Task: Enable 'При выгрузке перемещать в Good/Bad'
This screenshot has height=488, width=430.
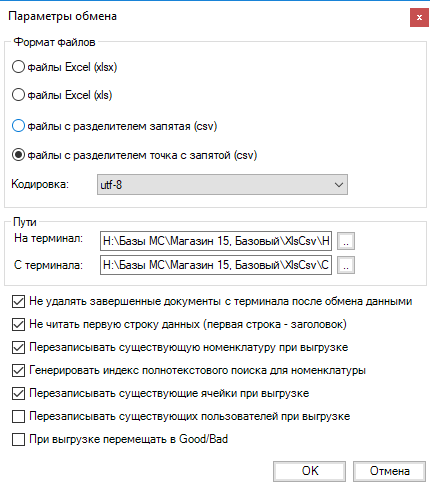Action: pyautogui.click(x=18, y=439)
